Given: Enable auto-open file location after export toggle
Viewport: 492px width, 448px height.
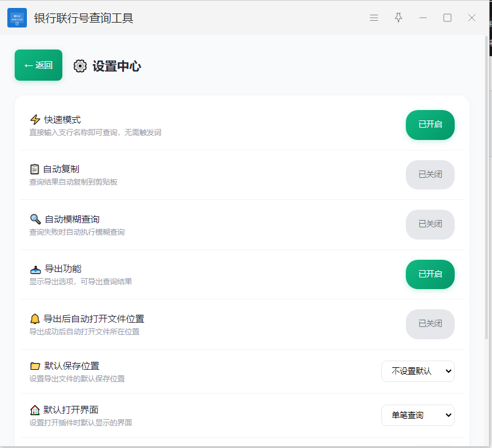Looking at the screenshot, I should [x=430, y=324].
